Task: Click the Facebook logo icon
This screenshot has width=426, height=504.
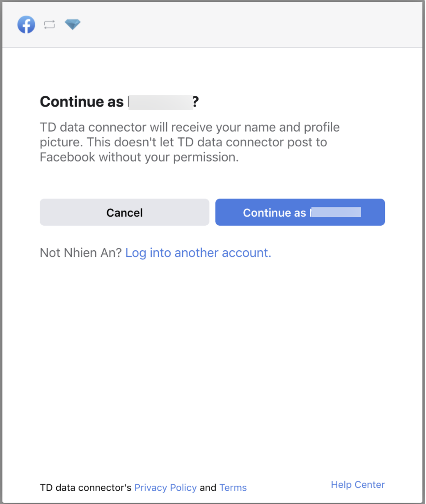Action: [x=26, y=25]
